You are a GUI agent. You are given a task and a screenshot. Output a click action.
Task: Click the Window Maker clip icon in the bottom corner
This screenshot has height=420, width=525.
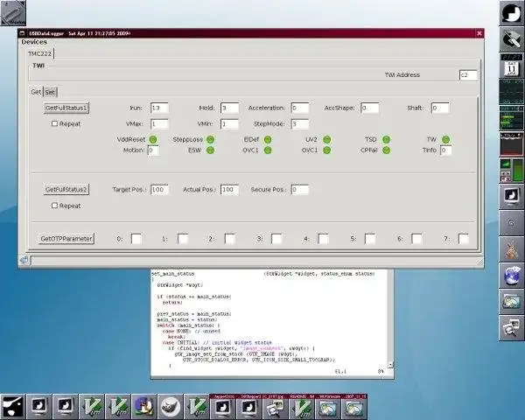13,406
